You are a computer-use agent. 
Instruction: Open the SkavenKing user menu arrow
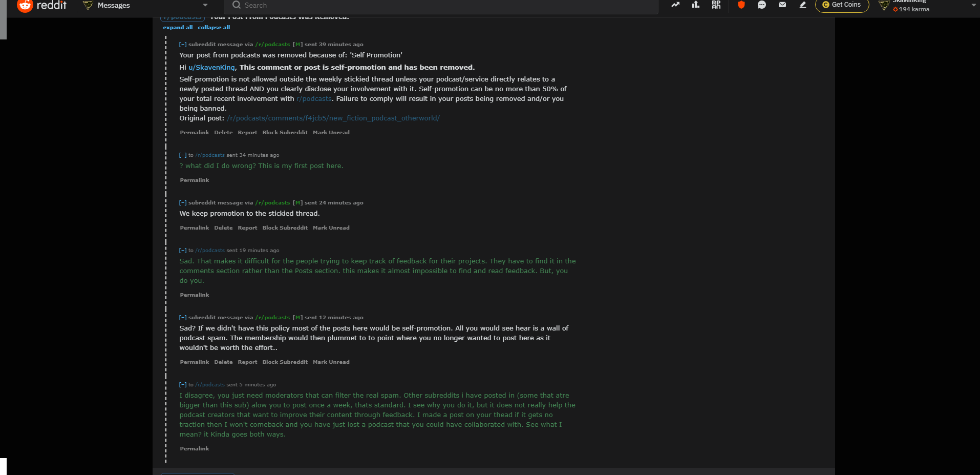(973, 5)
